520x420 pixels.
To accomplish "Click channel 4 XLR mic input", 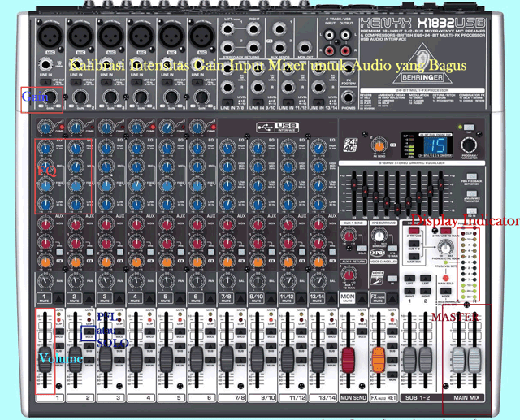I will (x=141, y=35).
